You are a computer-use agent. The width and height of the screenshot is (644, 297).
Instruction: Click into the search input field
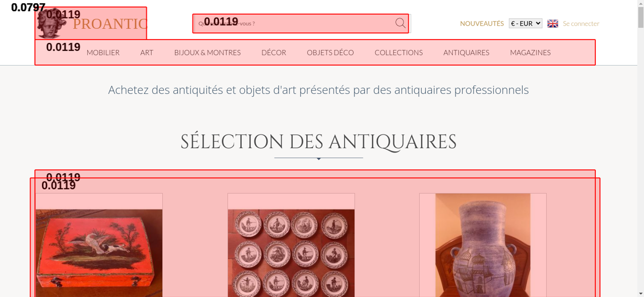(x=294, y=23)
